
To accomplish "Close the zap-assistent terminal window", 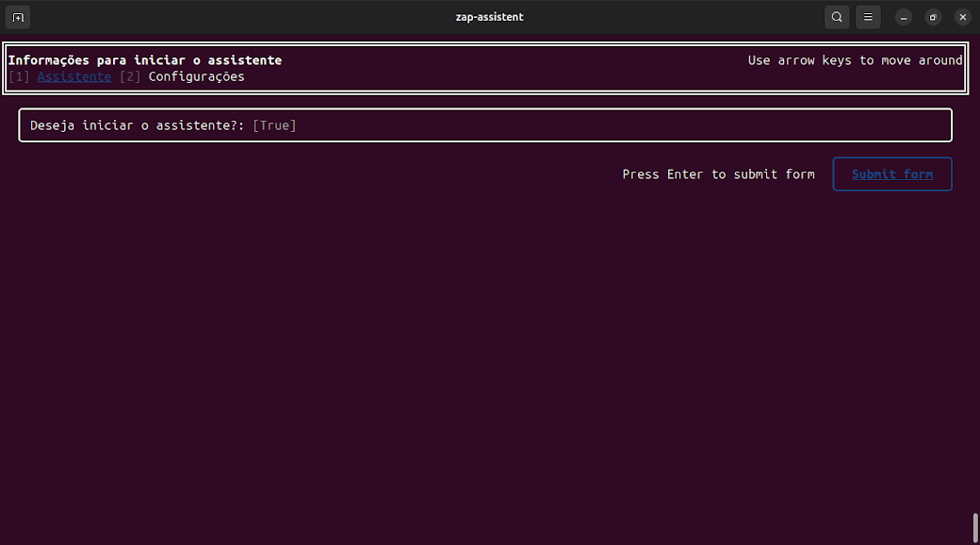I will 962,17.
